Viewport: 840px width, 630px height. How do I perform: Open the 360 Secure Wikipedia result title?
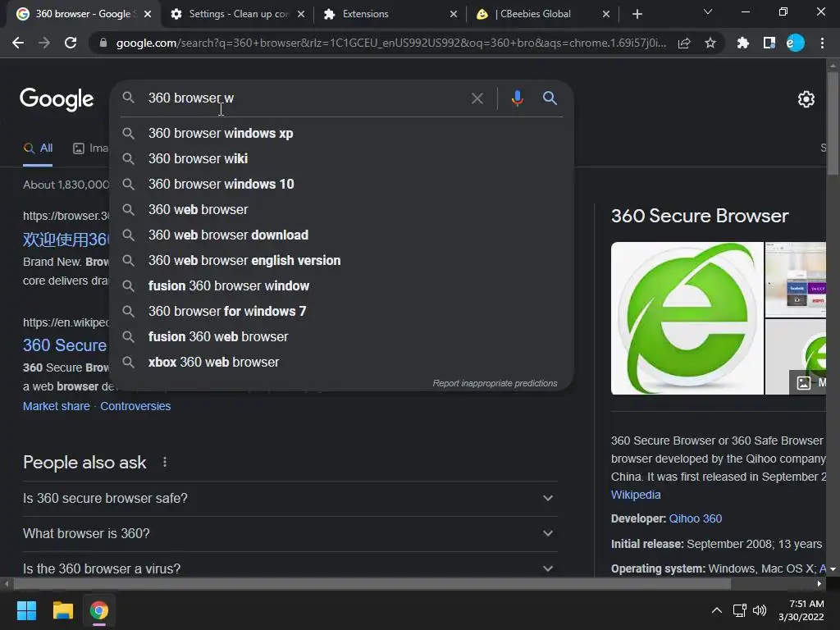pyautogui.click(x=65, y=345)
